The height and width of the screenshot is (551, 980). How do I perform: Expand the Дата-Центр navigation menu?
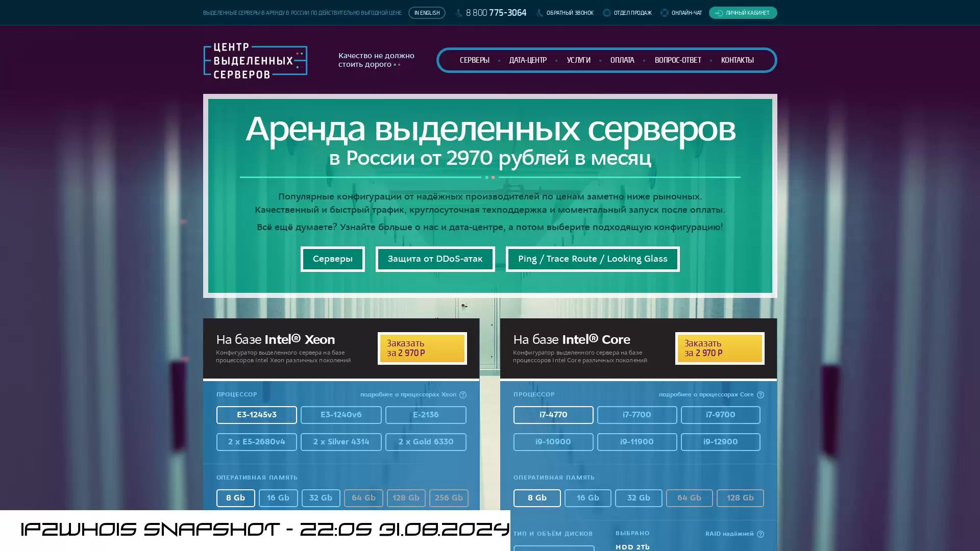(528, 60)
